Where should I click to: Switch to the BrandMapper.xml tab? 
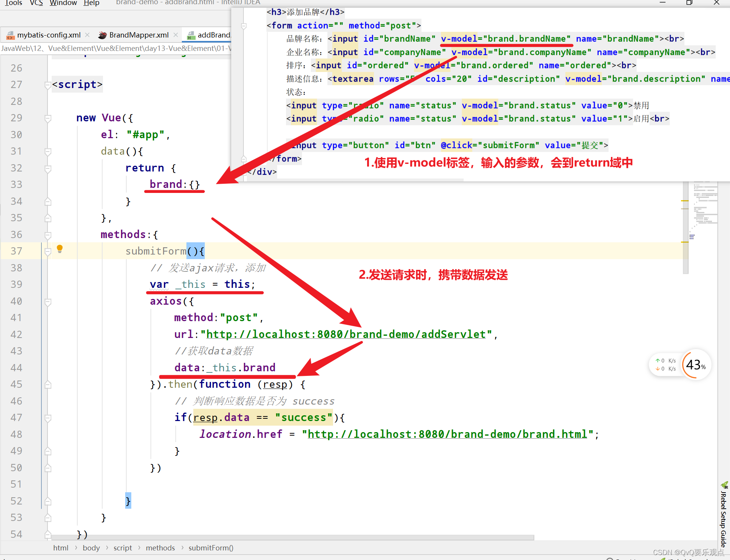(139, 35)
